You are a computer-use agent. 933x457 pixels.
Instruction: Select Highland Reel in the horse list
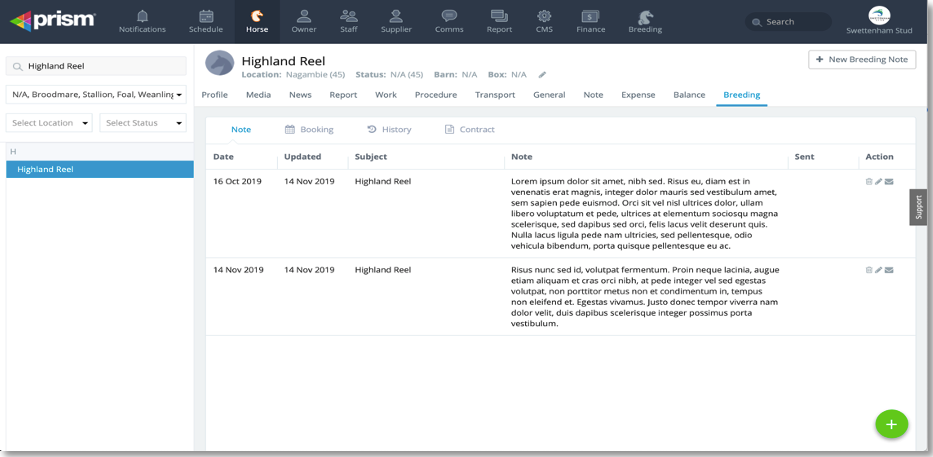tap(99, 170)
